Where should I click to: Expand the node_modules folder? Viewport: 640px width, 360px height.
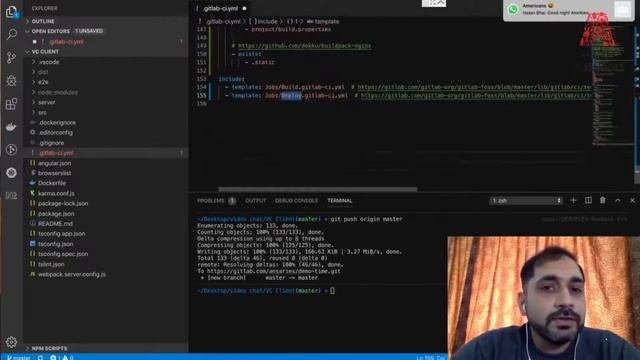(x=58, y=92)
